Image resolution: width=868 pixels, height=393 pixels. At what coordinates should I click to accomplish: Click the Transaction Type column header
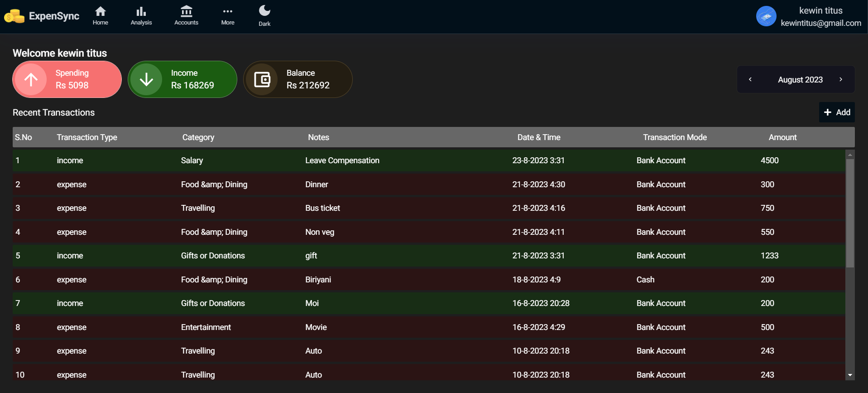pyautogui.click(x=87, y=137)
